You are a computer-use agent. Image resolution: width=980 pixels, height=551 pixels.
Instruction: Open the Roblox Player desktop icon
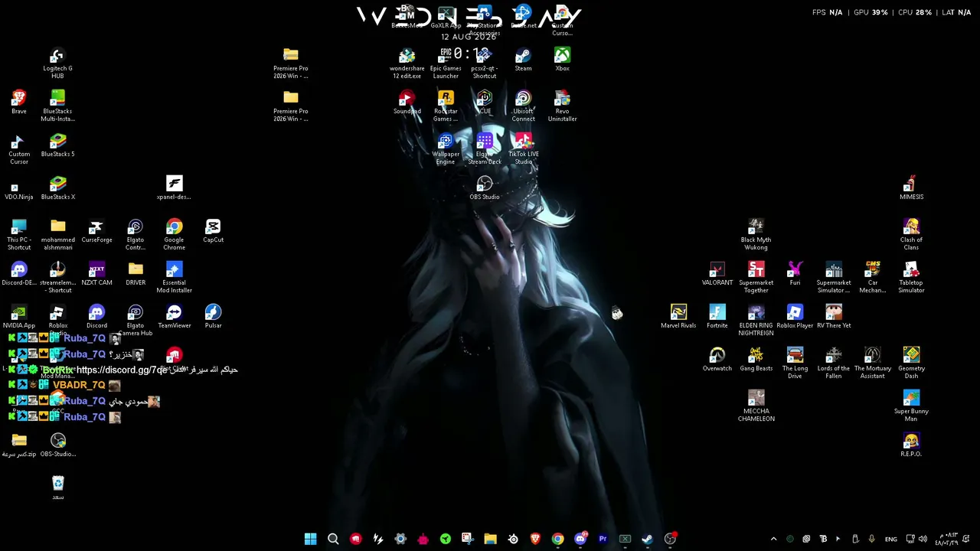tap(795, 316)
